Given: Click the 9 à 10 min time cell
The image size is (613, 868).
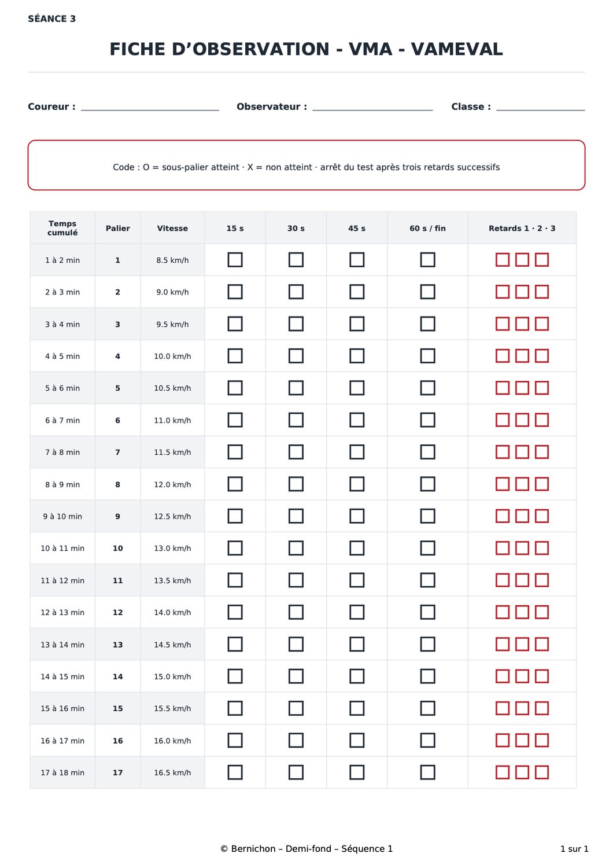Looking at the screenshot, I should pyautogui.click(x=62, y=516).
